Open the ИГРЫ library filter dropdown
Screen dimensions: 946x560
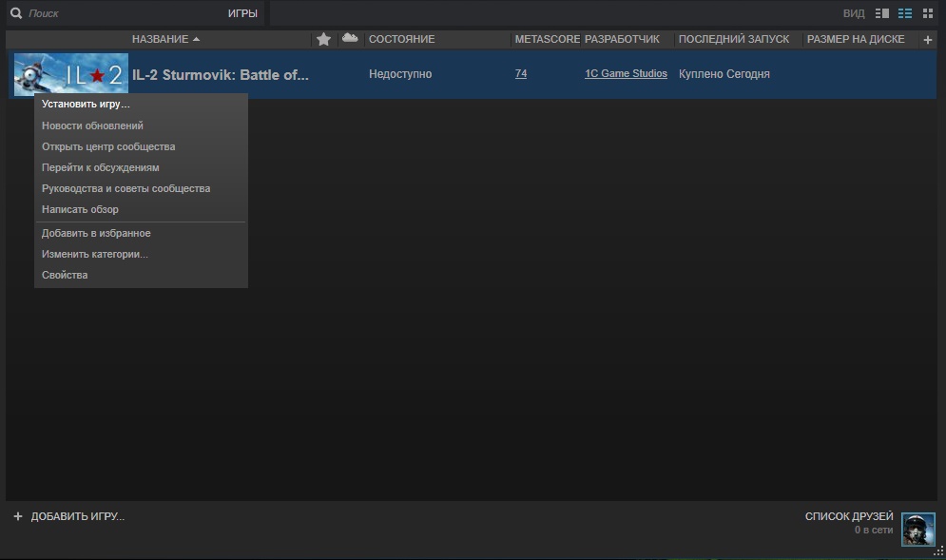coord(242,13)
